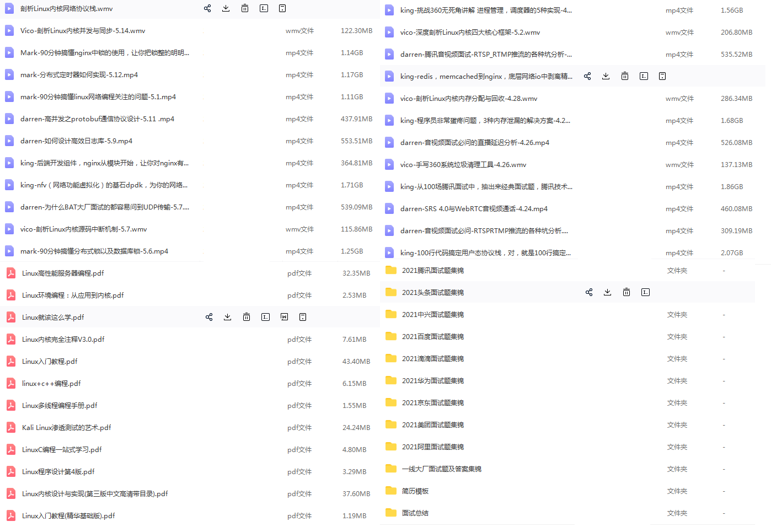Rename 剖析Linux内核网络协议栈.wmv via rename icon
The height and width of the screenshot is (532, 771).
[x=264, y=8]
